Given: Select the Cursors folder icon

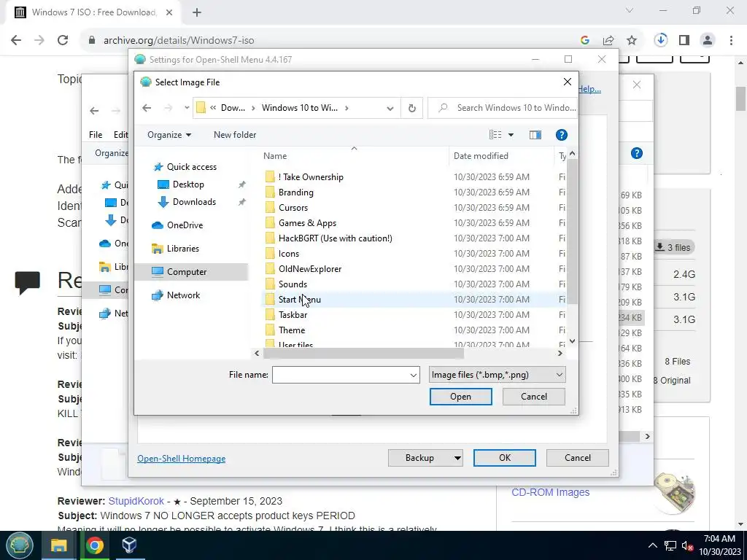Looking at the screenshot, I should tap(270, 208).
